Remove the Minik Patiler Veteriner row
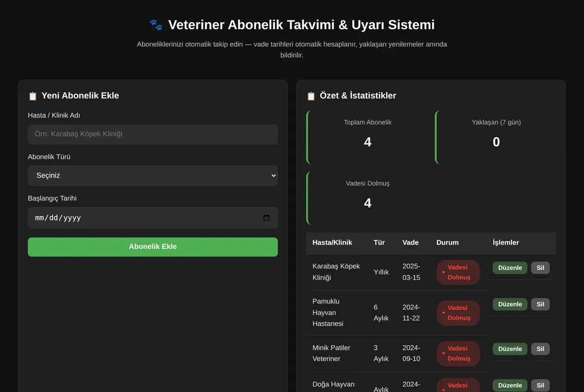584x392 pixels. pyautogui.click(x=540, y=349)
